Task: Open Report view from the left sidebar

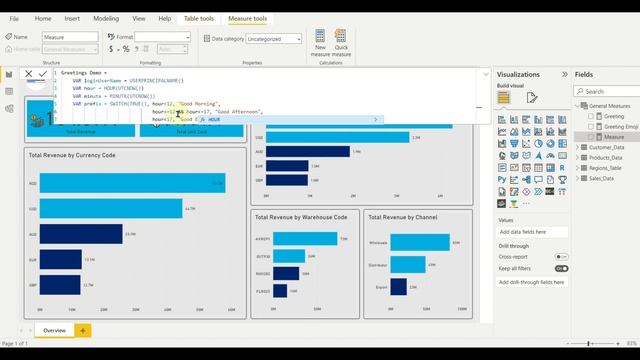Action: (x=9, y=74)
